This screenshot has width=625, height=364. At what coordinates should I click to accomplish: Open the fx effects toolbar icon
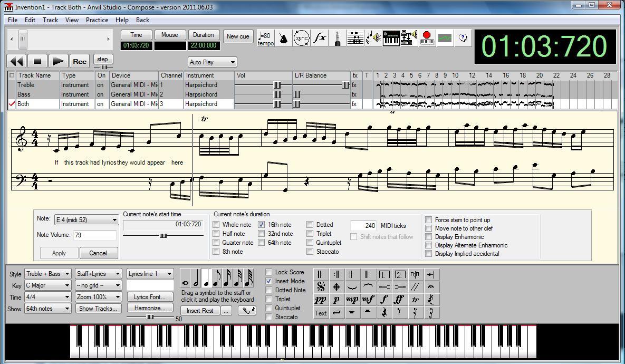pyautogui.click(x=320, y=38)
